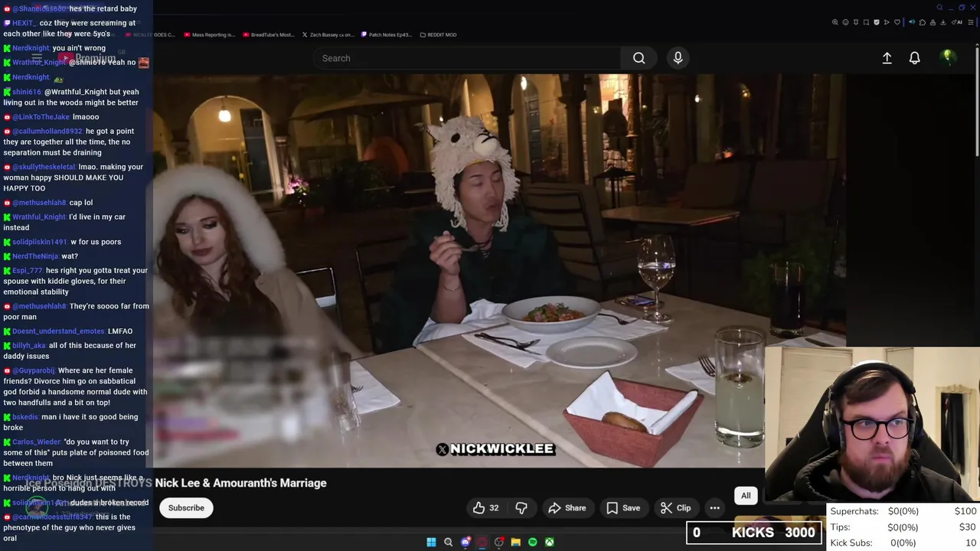Open the browser downloads icon

click(x=943, y=22)
